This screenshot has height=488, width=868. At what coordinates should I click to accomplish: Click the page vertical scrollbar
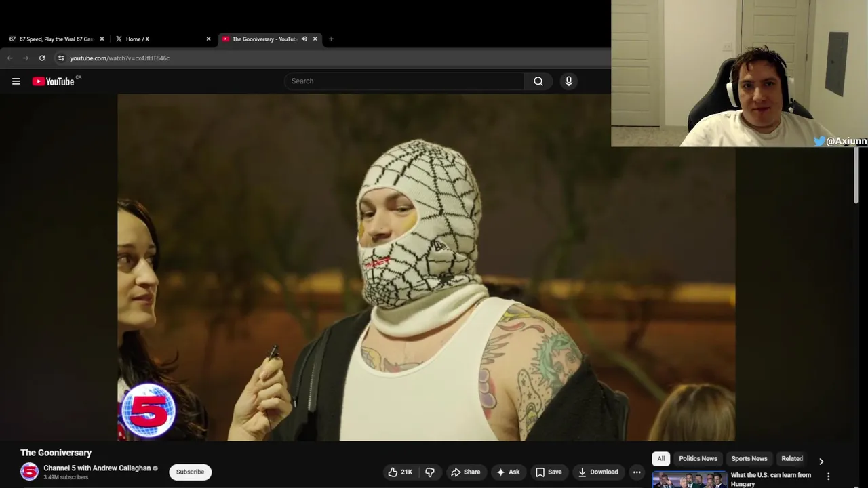pos(856,175)
